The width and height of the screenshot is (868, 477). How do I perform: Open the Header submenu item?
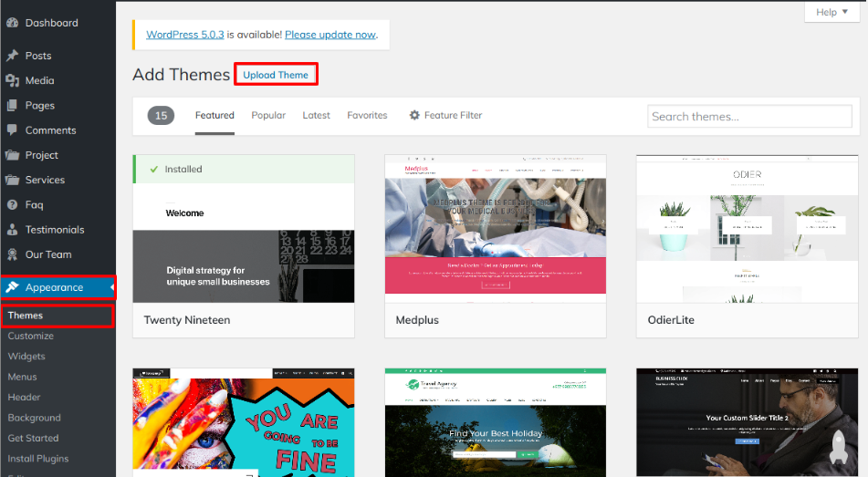click(24, 398)
